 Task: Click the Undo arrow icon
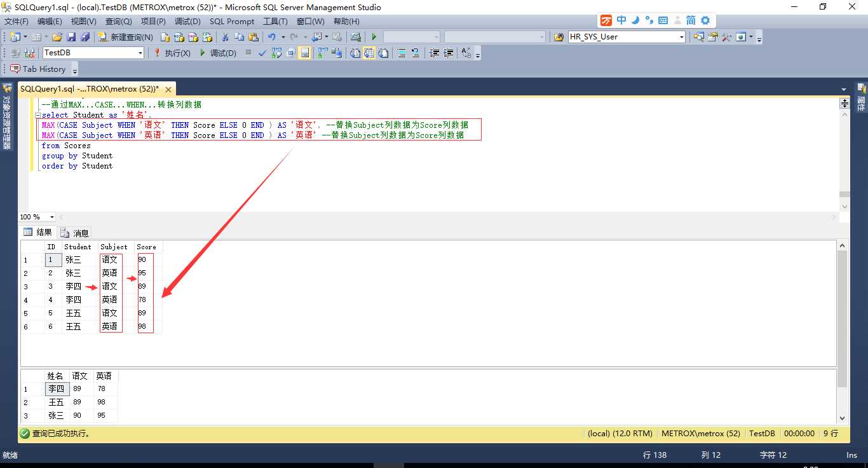[x=271, y=37]
